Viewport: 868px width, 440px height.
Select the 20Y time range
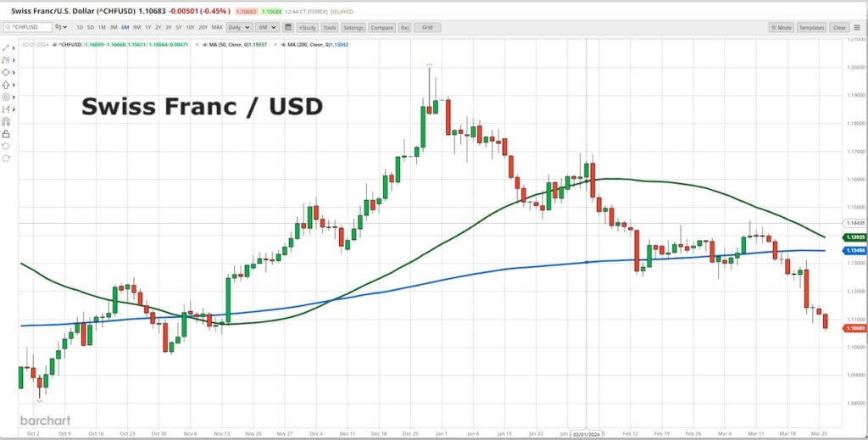tap(203, 27)
